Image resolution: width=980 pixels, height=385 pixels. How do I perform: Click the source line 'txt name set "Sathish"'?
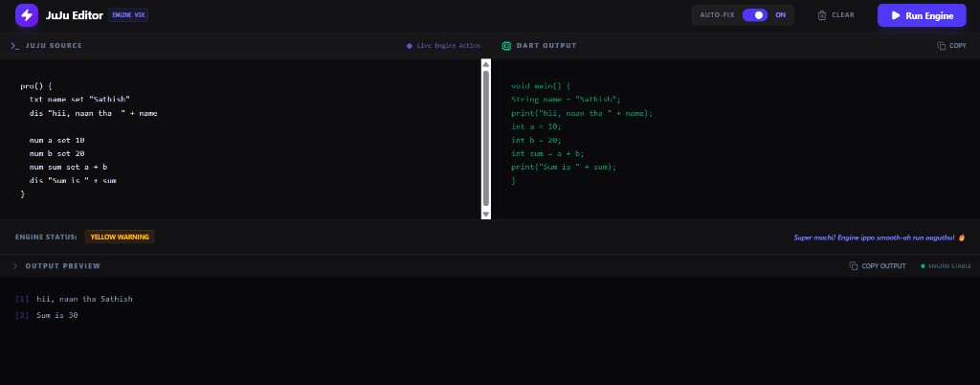(x=79, y=100)
